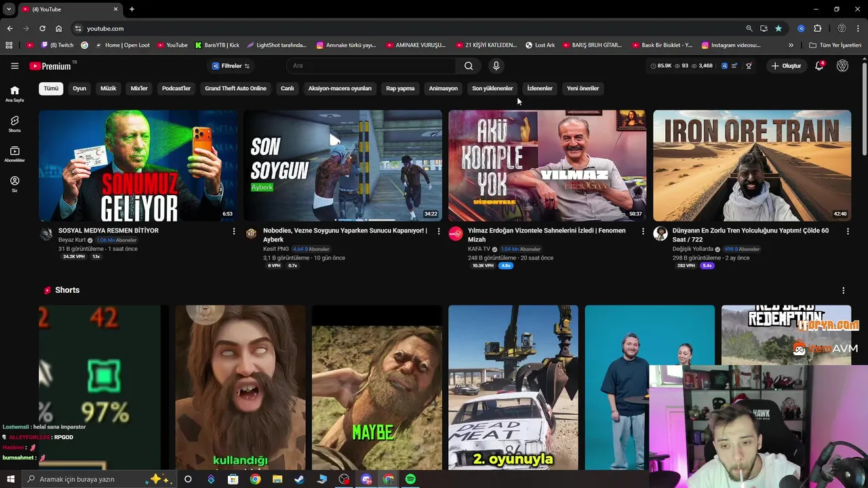Click the YouTube Premium logo
Viewport: 868px width, 488px height.
[x=52, y=66]
